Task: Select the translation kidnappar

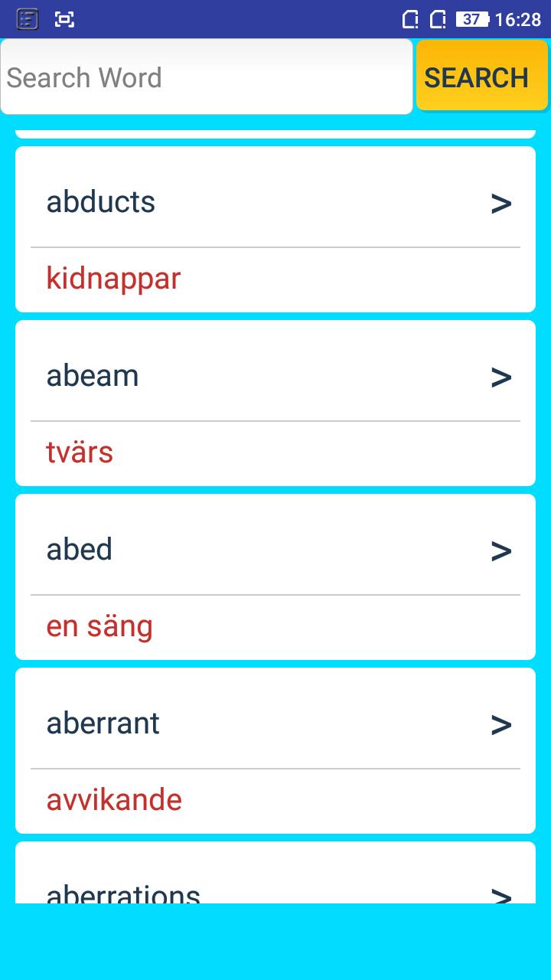Action: 113,279
